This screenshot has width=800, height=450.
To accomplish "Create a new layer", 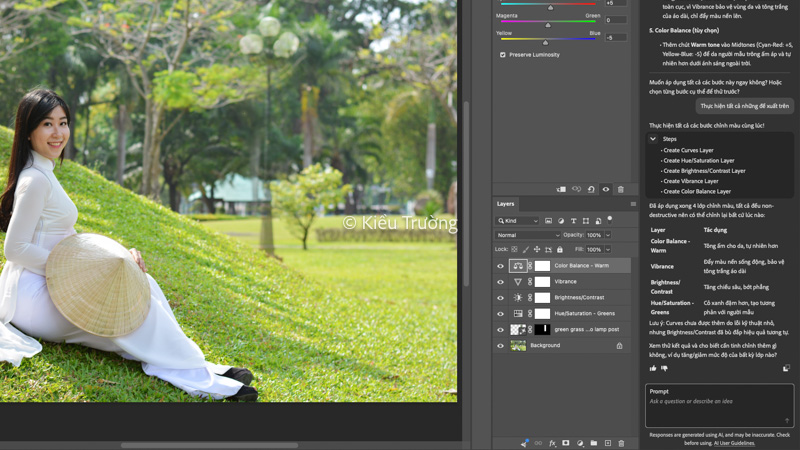I will tap(608, 443).
